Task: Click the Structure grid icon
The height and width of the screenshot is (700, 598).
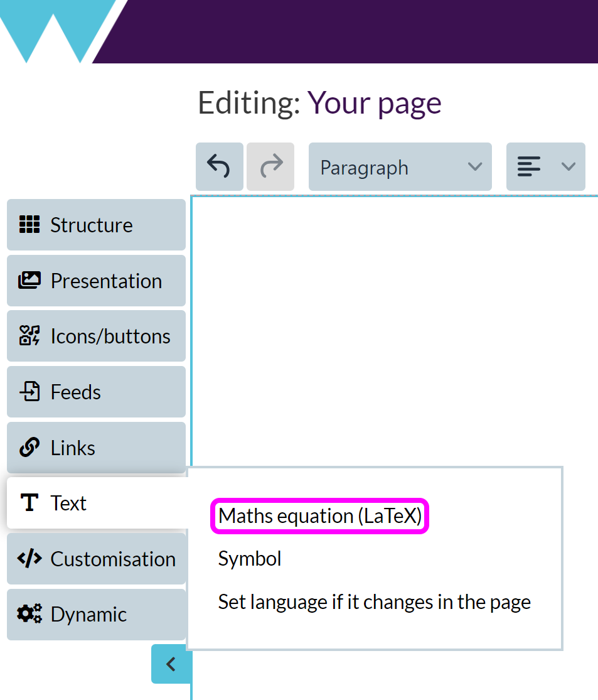Action: (x=29, y=225)
